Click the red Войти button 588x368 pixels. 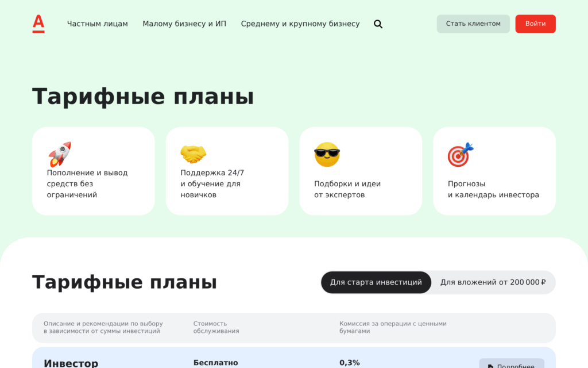(535, 24)
